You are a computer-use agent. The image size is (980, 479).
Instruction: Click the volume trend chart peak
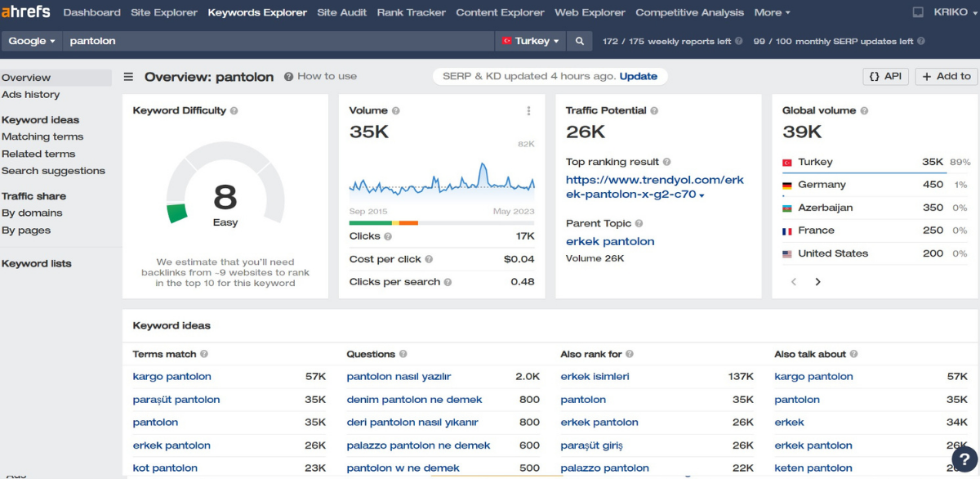pos(483,166)
